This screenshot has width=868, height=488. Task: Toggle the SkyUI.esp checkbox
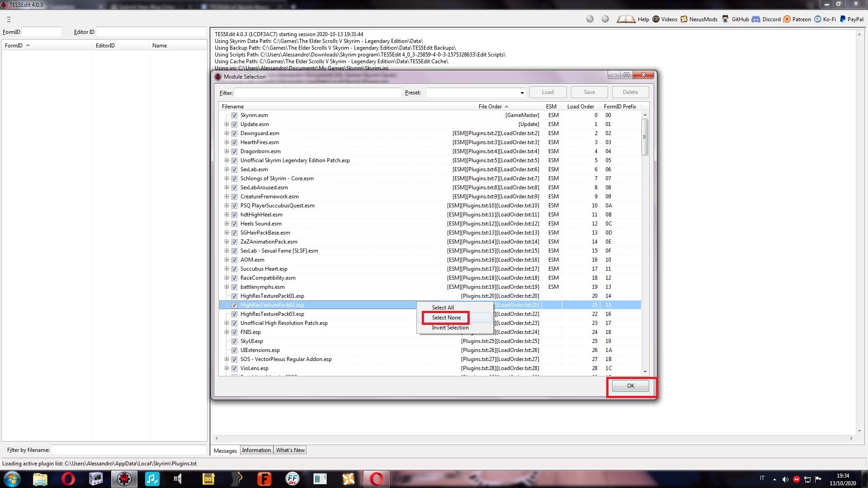[x=234, y=341]
